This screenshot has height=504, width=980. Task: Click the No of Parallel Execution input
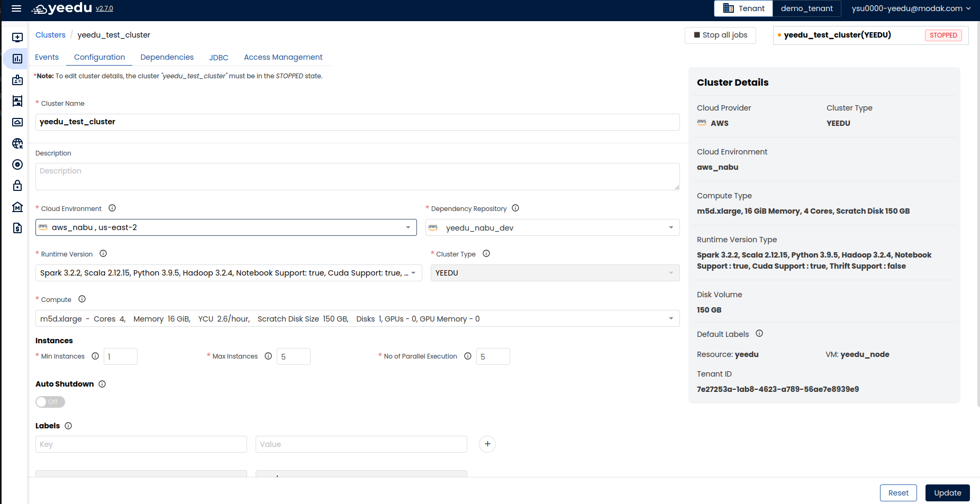[493, 356]
